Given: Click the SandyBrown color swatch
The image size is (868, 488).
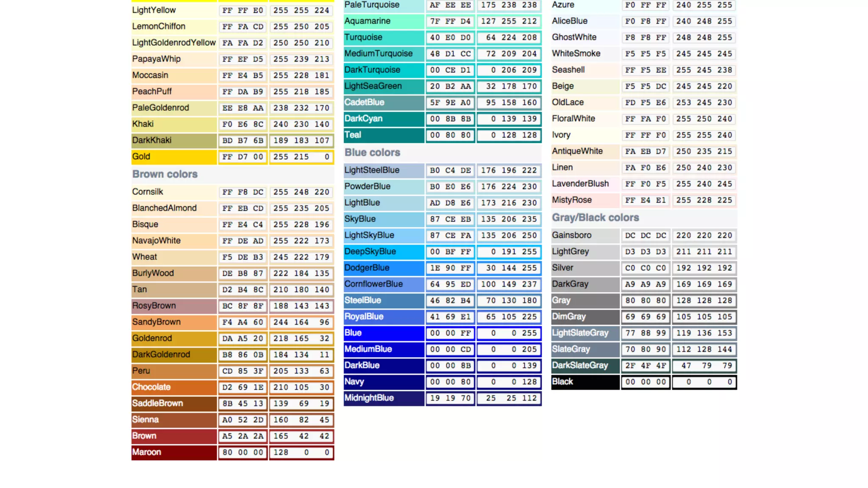Looking at the screenshot, I should [x=174, y=322].
